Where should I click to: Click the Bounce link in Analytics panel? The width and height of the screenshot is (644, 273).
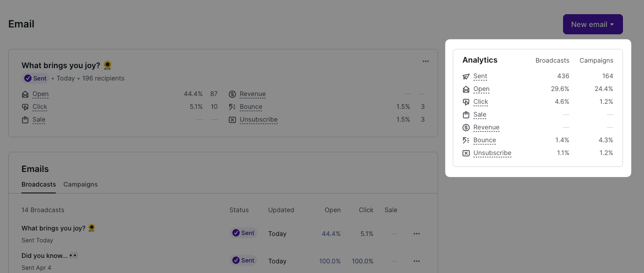484,140
